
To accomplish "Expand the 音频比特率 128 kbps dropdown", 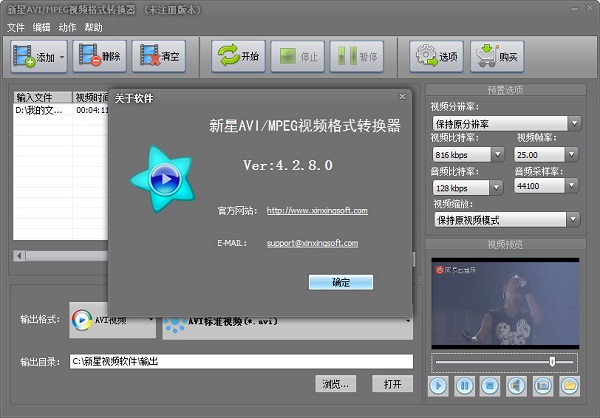I will tap(496, 188).
